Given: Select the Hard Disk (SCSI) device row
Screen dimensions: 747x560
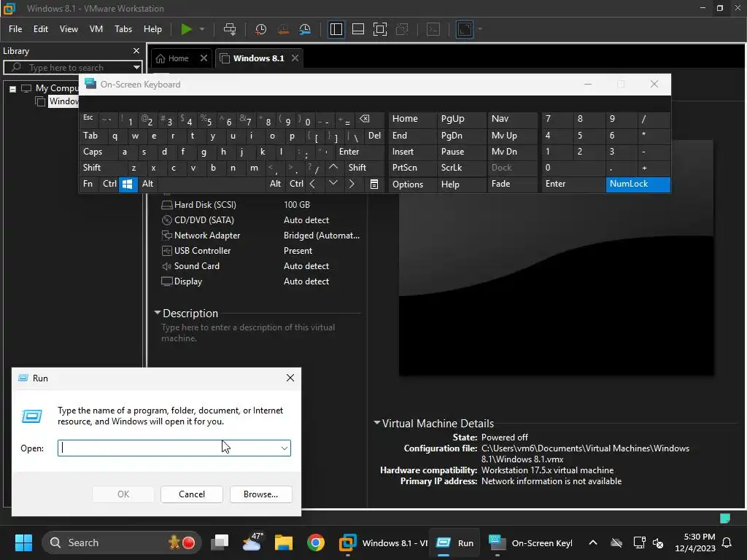Looking at the screenshot, I should 260,205.
